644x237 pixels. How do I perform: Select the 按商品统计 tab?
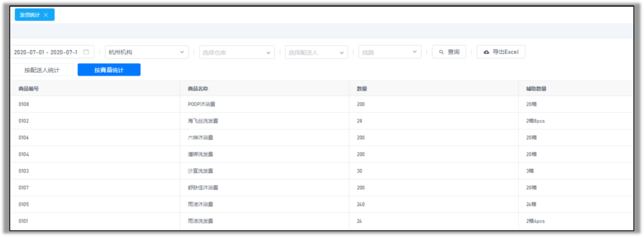tap(109, 70)
